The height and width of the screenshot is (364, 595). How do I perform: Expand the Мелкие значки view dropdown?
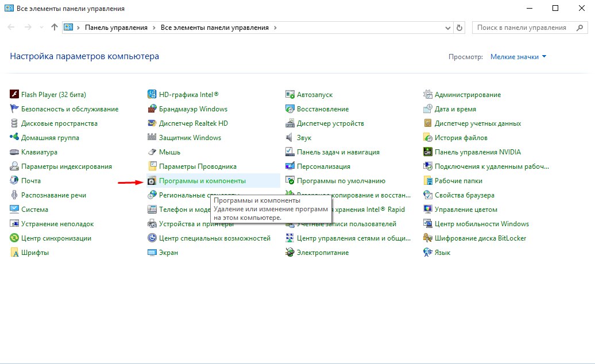[x=518, y=57]
